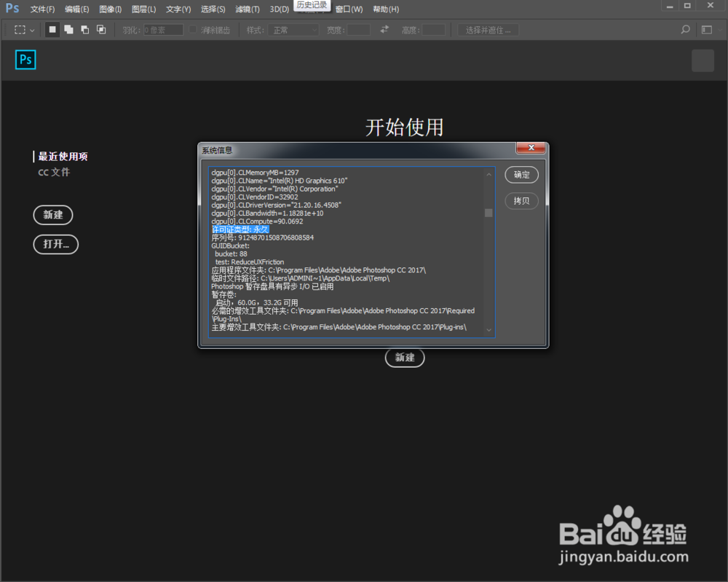
Task: Click the feather (羽化) input field
Action: [x=163, y=30]
